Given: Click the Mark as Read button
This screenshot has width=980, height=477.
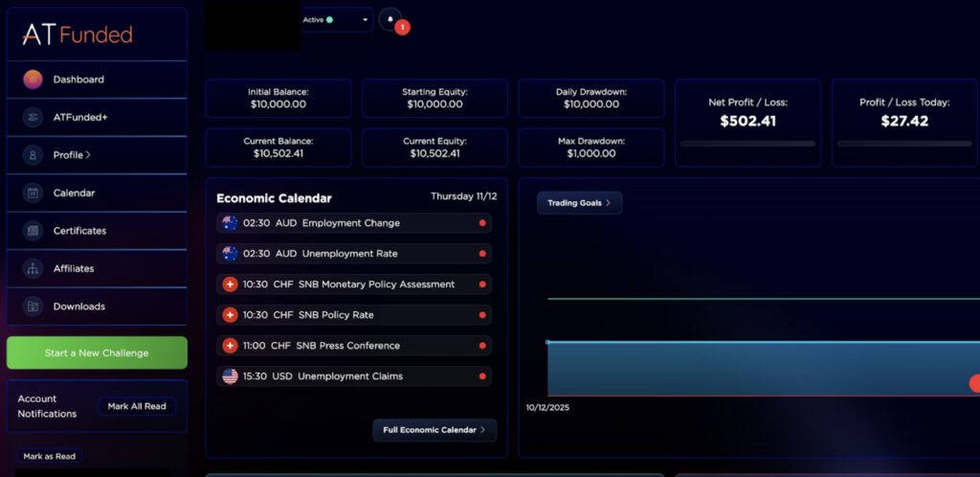Looking at the screenshot, I should click(x=50, y=456).
